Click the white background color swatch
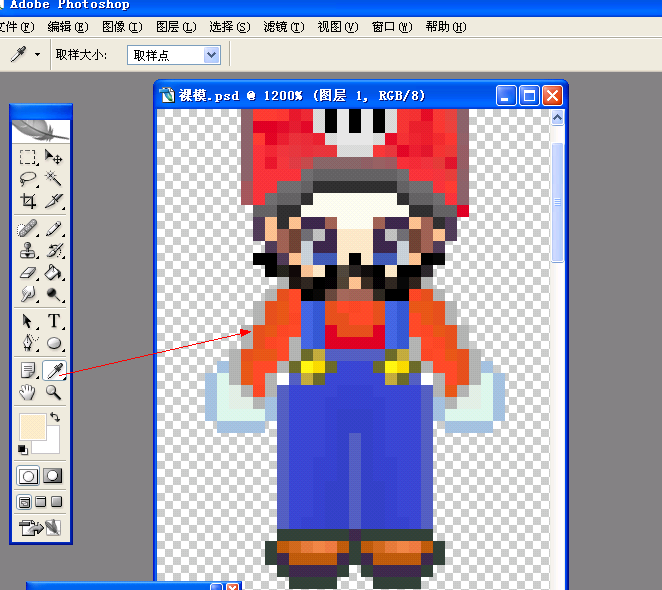662x590 pixels. click(53, 446)
